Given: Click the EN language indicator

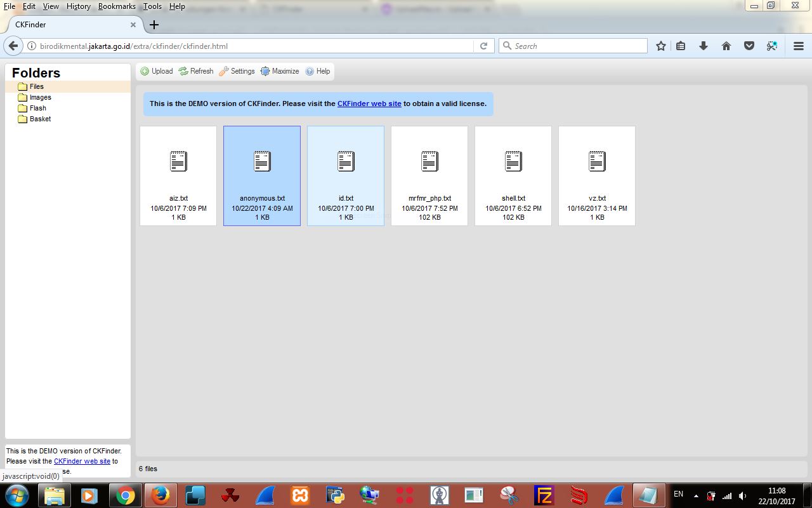Looking at the screenshot, I should tap(678, 494).
